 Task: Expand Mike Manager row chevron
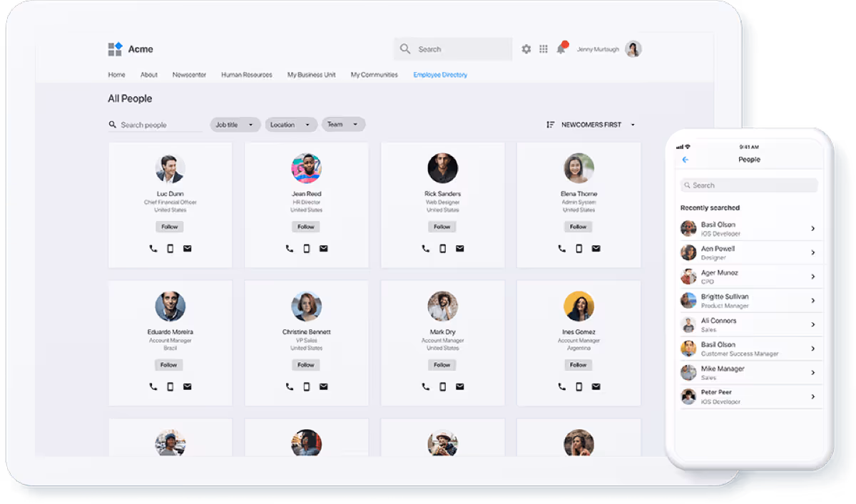(x=813, y=373)
